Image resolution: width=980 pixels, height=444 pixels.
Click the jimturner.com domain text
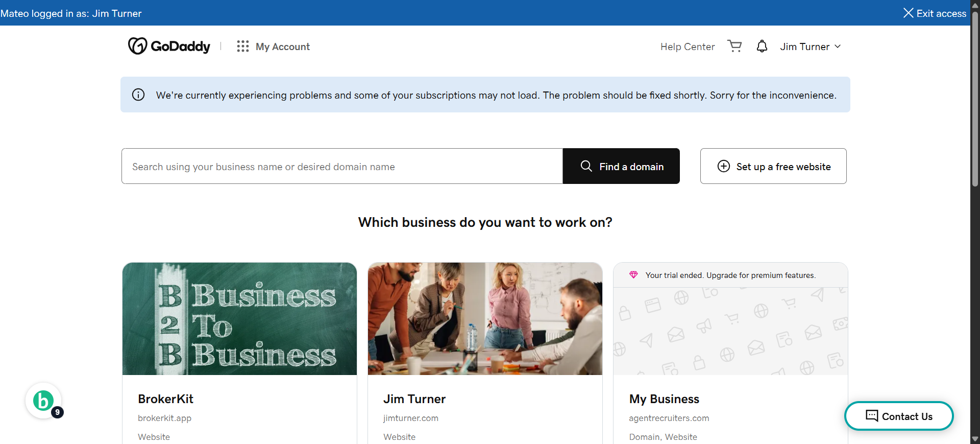(x=411, y=418)
